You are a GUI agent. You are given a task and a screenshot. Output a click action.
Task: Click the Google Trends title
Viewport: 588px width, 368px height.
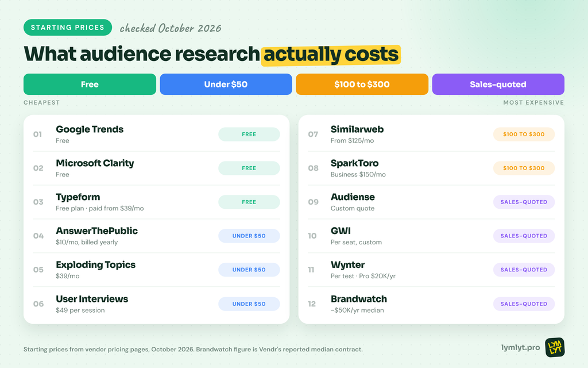coord(90,129)
